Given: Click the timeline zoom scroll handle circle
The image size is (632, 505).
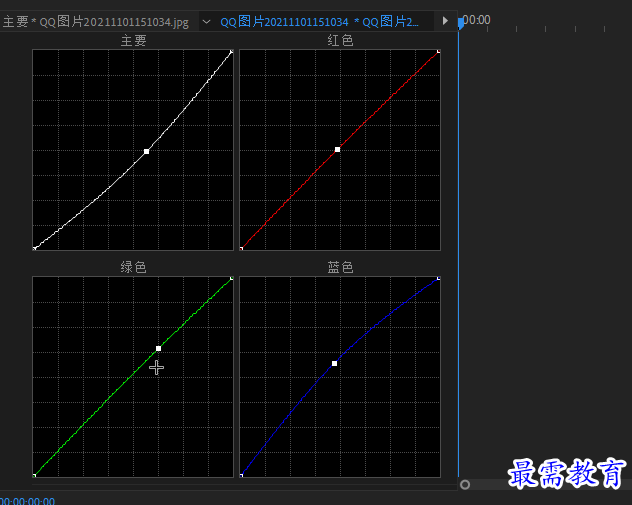Looking at the screenshot, I should [x=465, y=484].
